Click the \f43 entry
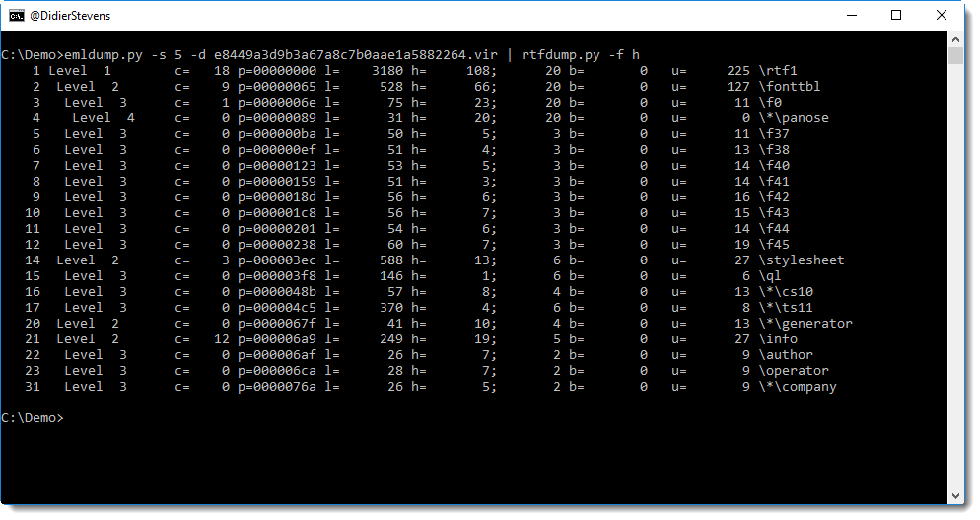This screenshot has height=520, width=980. (774, 213)
